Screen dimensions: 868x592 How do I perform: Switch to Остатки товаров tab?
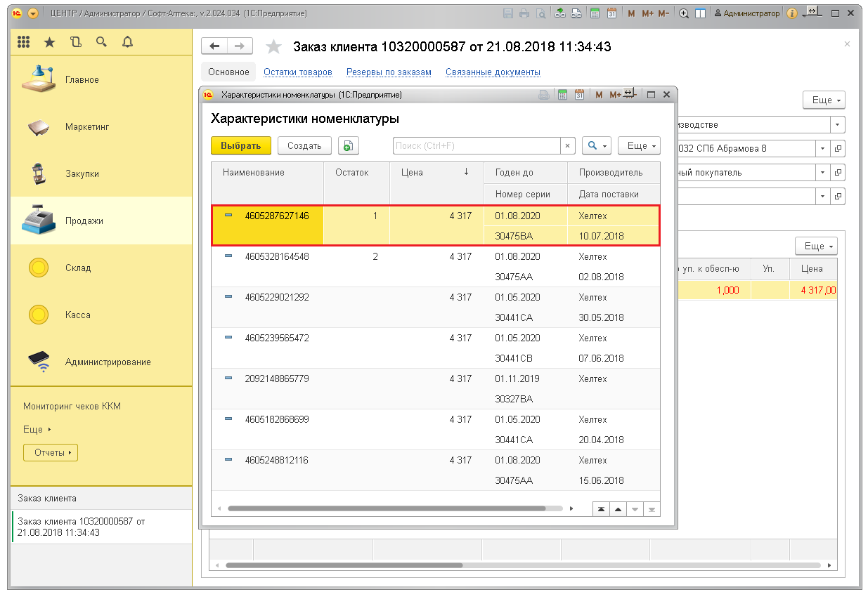[x=297, y=72]
